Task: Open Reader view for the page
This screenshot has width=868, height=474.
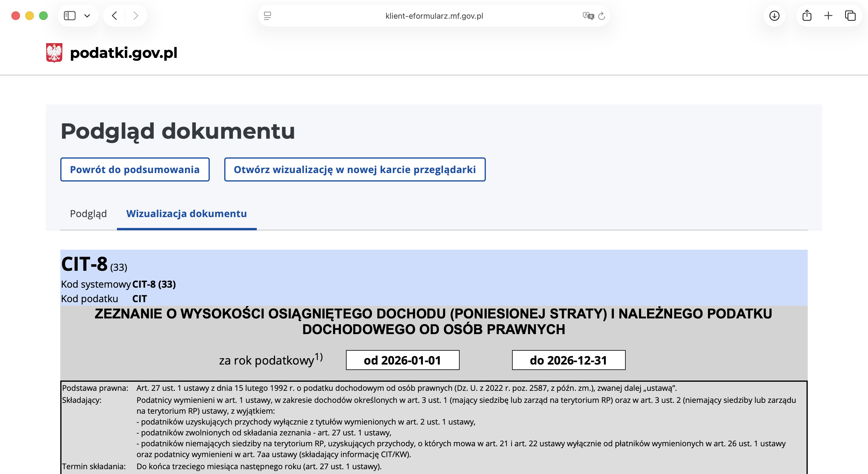Action: 267,15
